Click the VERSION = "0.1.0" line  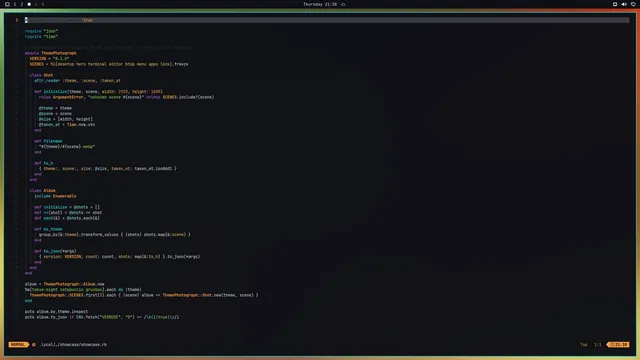(x=49, y=58)
